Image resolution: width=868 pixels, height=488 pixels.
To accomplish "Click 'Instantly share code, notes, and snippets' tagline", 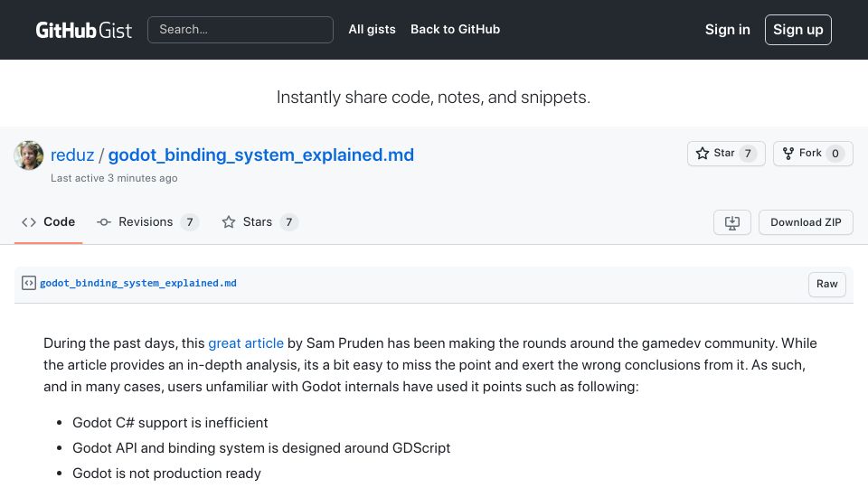I will point(433,98).
